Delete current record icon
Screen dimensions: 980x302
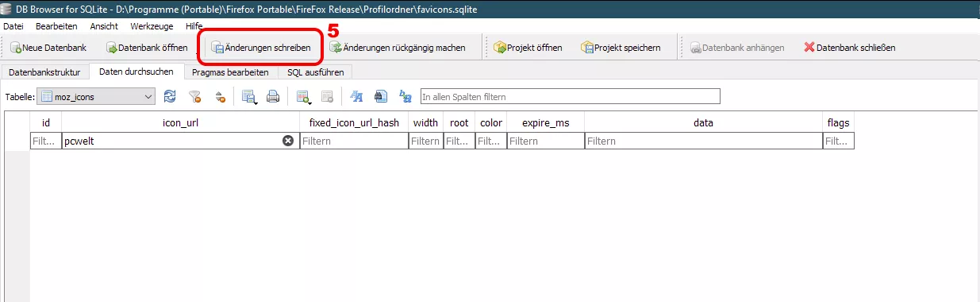327,96
